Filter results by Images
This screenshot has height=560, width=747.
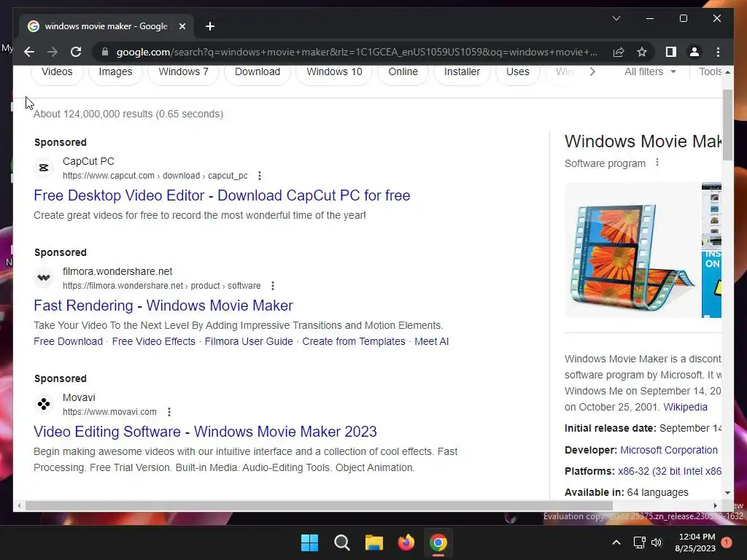point(116,71)
